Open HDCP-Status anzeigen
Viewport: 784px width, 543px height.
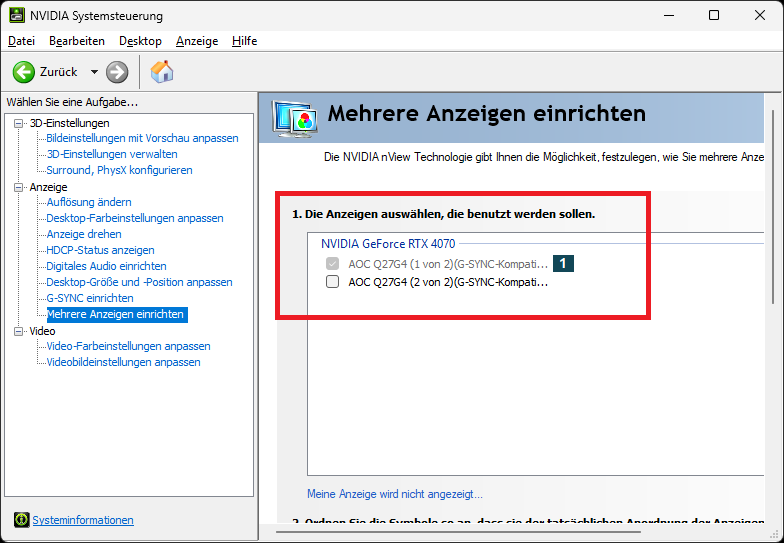(x=100, y=250)
